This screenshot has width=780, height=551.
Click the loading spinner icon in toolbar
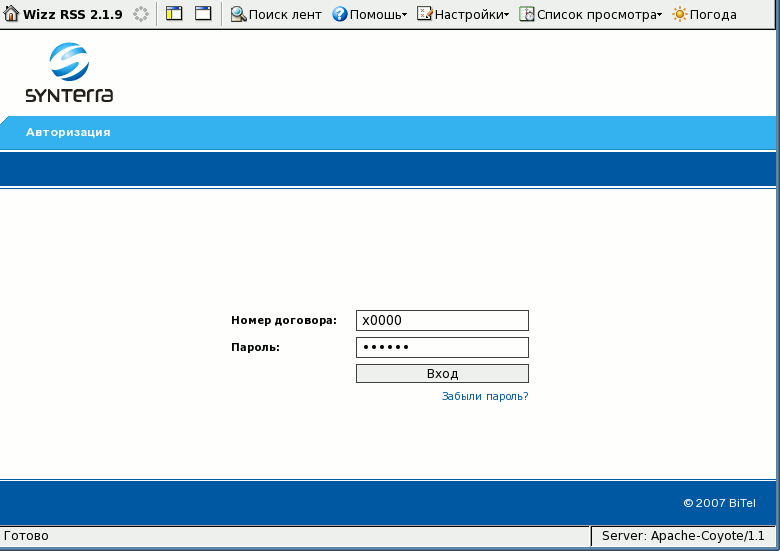pyautogui.click(x=141, y=14)
